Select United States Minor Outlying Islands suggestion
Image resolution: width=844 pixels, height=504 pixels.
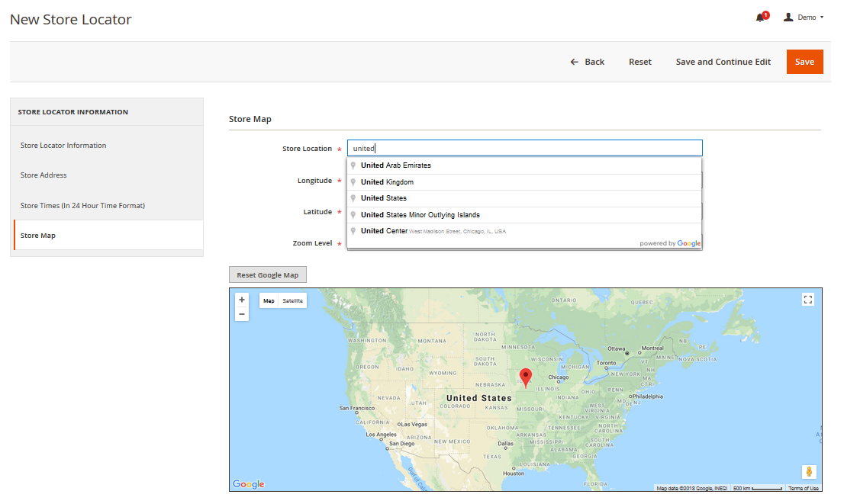(x=420, y=215)
